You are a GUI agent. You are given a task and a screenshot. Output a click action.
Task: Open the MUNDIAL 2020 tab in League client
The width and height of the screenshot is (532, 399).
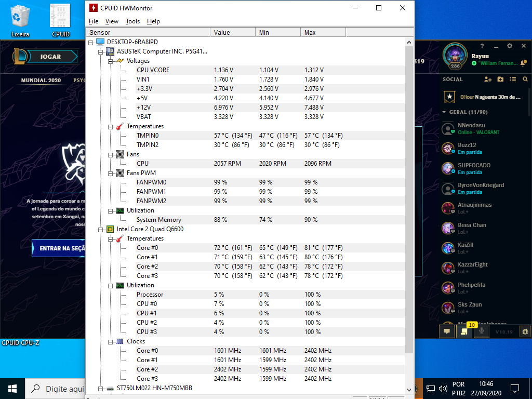(x=41, y=81)
